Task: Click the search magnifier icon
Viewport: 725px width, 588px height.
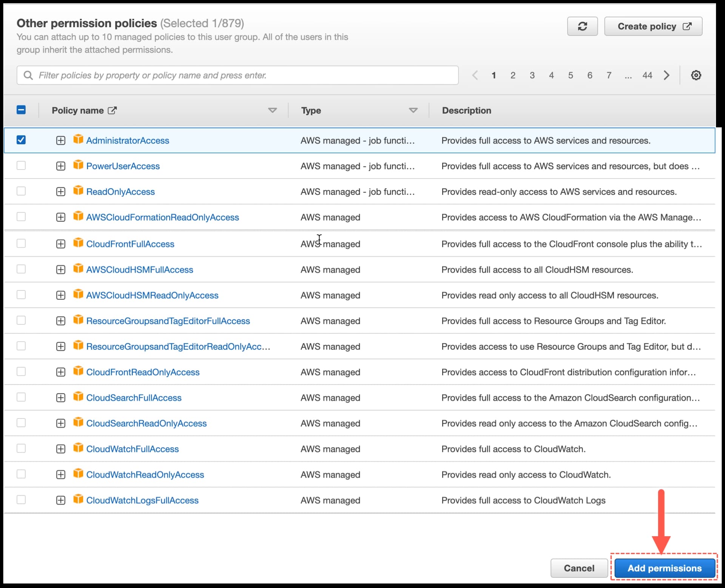Action: coord(28,75)
